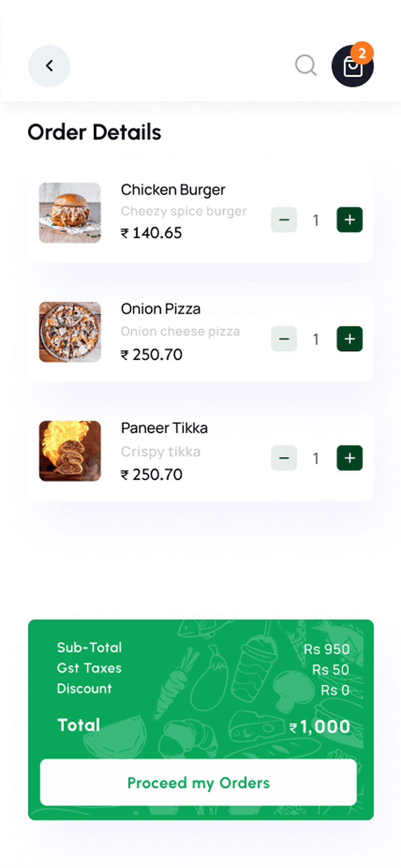The width and height of the screenshot is (401, 868).
Task: Decrease Onion Pizza quantity with minus
Action: 284,339
